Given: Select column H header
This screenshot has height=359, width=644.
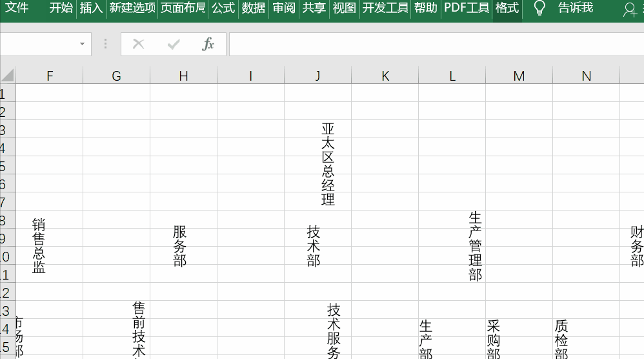Looking at the screenshot, I should point(184,76).
